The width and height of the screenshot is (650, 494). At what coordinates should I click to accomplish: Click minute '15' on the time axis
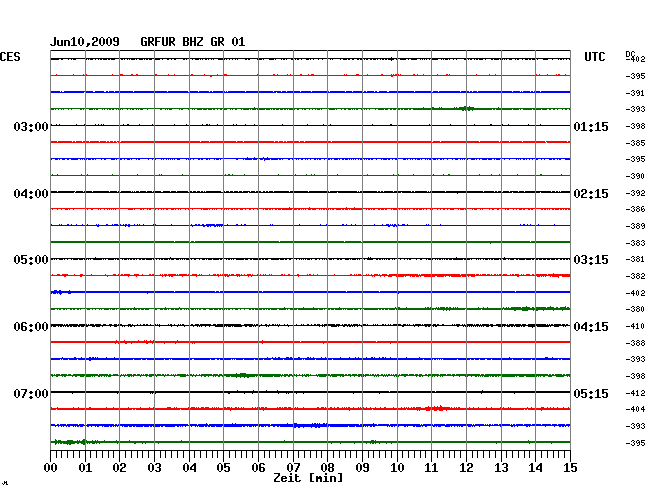570,468
